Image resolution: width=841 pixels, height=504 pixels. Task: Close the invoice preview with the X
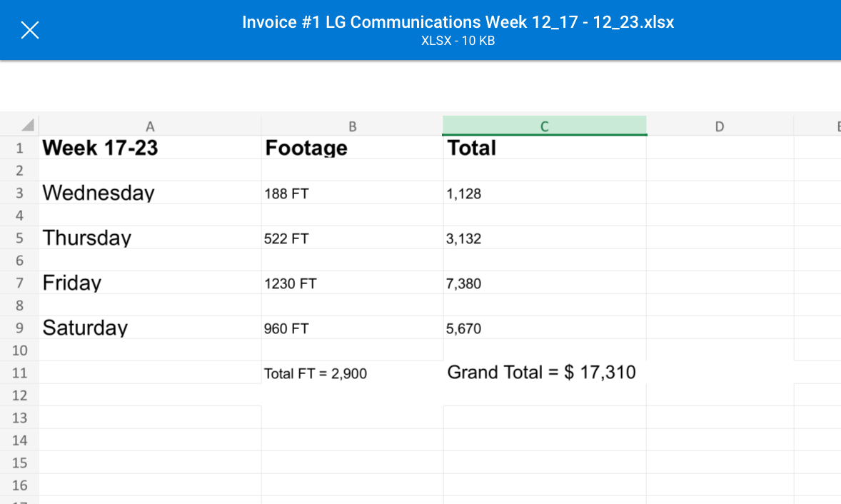tap(30, 30)
